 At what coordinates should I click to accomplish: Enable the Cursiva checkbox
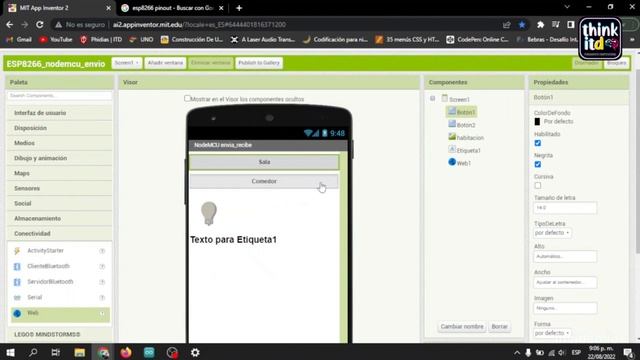[x=538, y=185]
